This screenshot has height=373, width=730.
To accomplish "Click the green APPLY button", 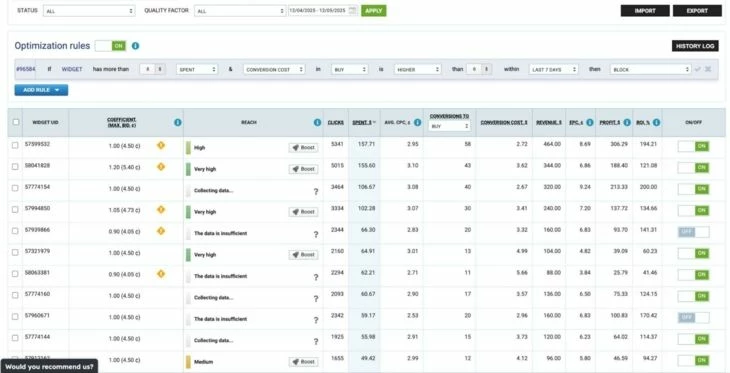I will click(x=373, y=11).
